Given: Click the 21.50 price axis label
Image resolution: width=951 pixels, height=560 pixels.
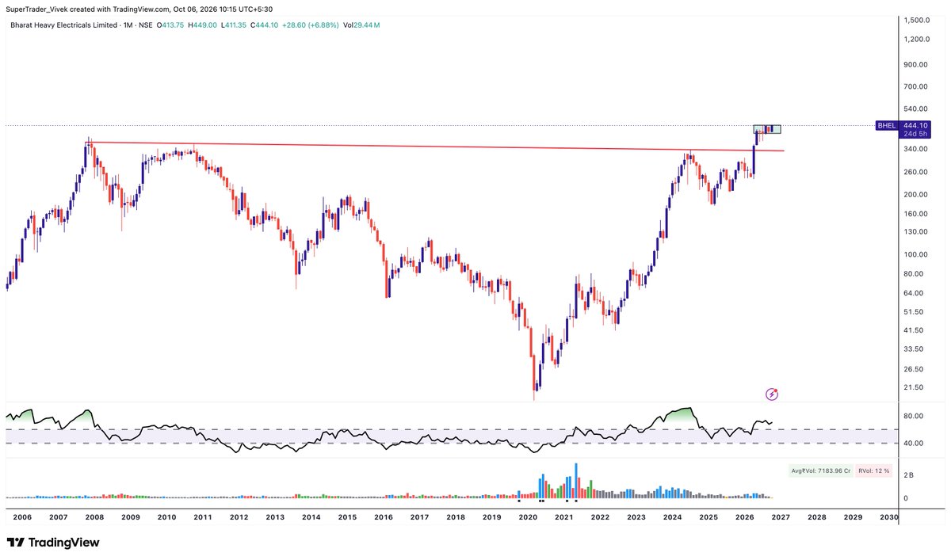Looking at the screenshot, I should tap(913, 387).
